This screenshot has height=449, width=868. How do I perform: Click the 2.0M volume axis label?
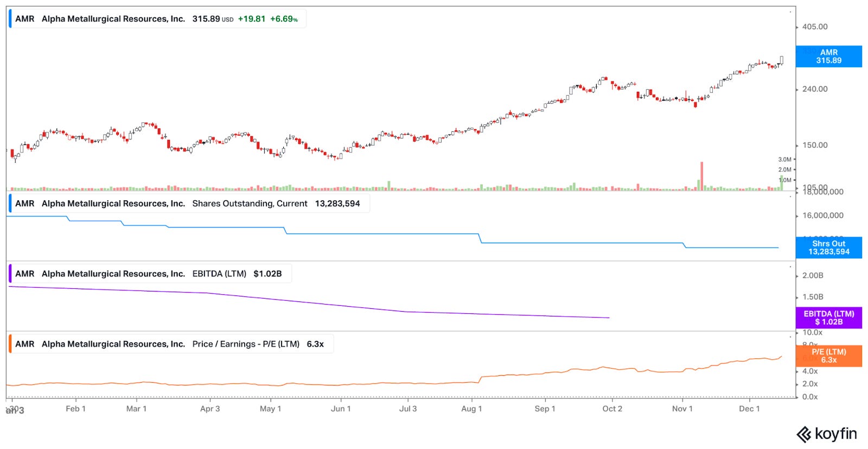click(x=784, y=170)
